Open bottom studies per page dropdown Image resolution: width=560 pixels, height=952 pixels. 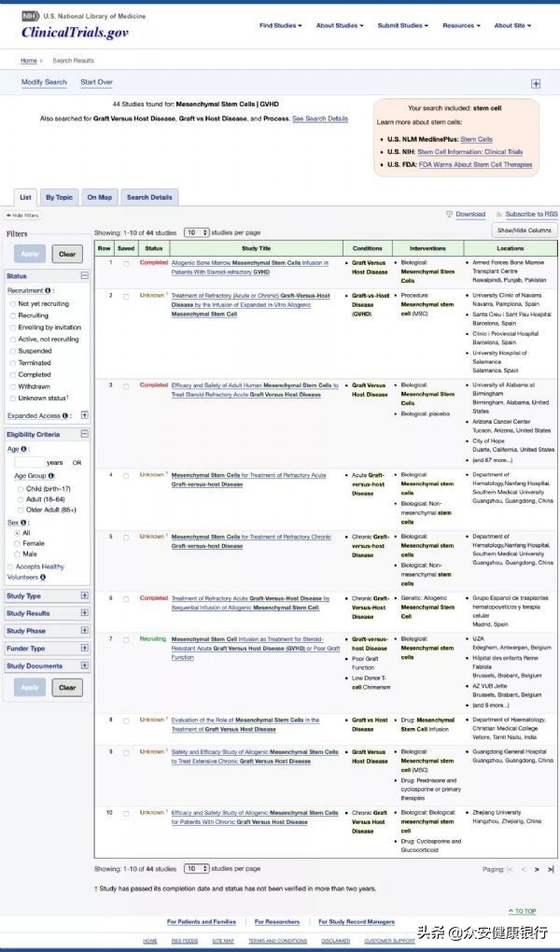pyautogui.click(x=197, y=869)
